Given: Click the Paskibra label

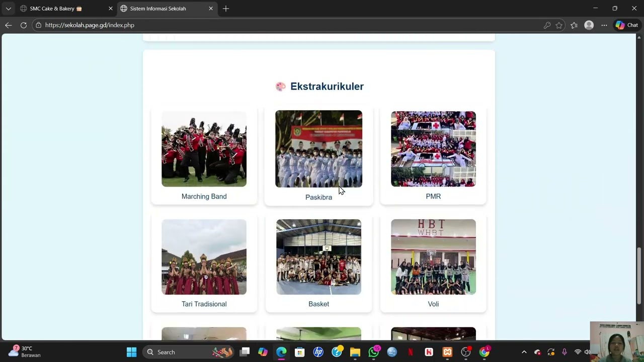Looking at the screenshot, I should (318, 197).
